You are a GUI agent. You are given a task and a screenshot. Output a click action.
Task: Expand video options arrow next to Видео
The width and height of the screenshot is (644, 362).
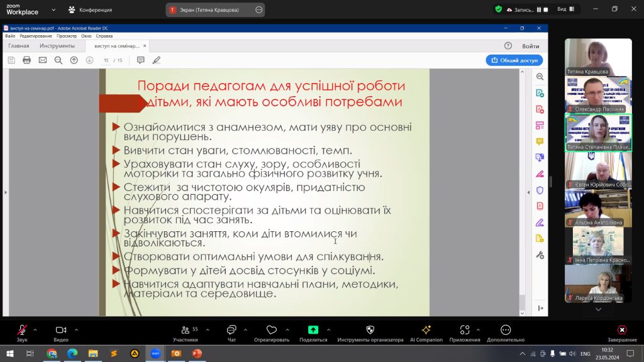(x=76, y=329)
